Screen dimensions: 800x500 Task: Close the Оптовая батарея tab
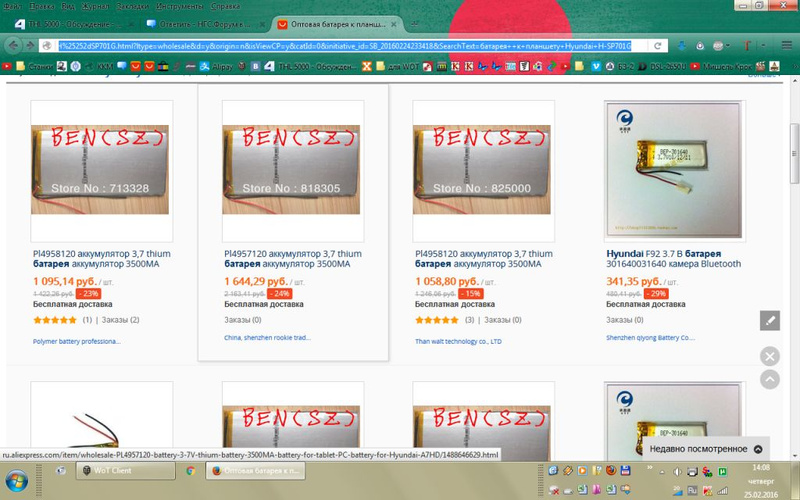(x=393, y=24)
